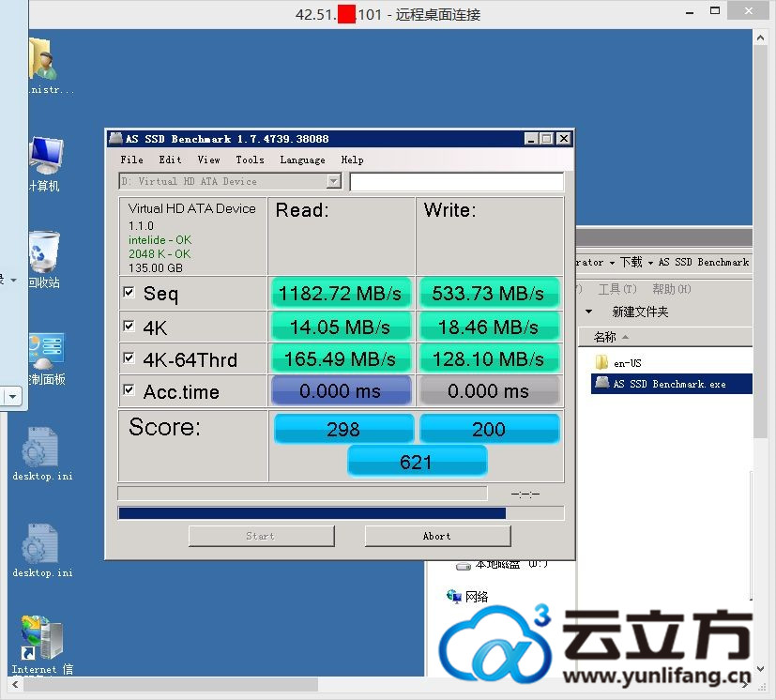Open the Edit menu
Screen dimensions: 776x700
tap(170, 160)
